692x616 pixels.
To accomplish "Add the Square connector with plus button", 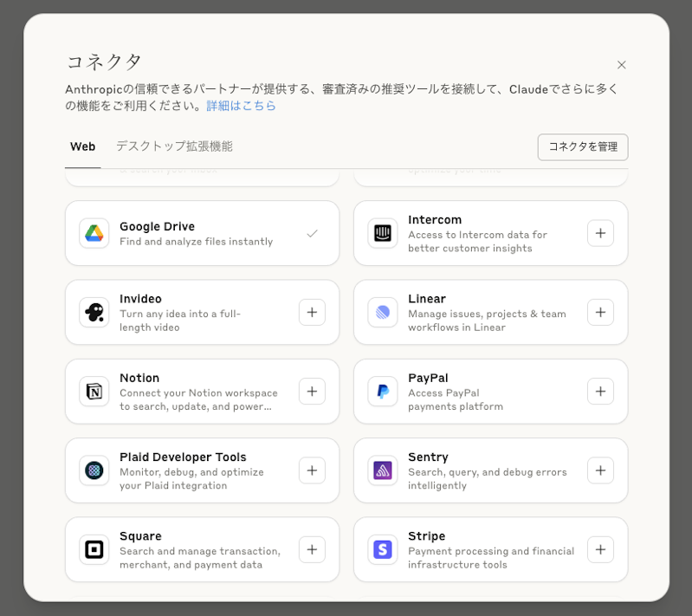I will [x=312, y=549].
